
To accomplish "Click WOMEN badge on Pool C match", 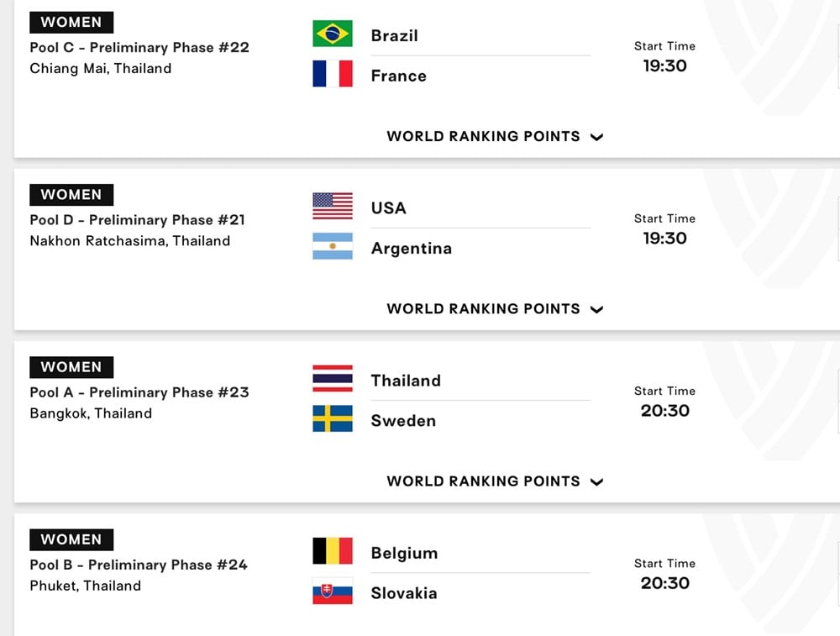I will 71,23.
